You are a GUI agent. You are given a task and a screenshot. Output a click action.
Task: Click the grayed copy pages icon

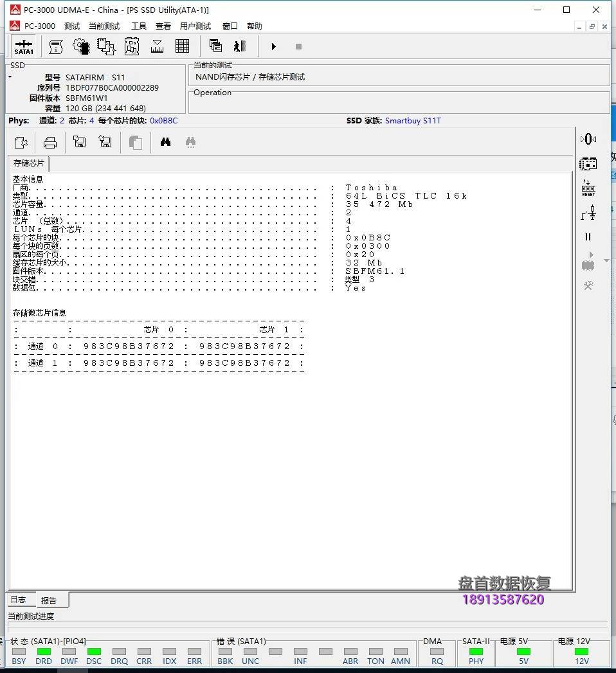point(136,143)
